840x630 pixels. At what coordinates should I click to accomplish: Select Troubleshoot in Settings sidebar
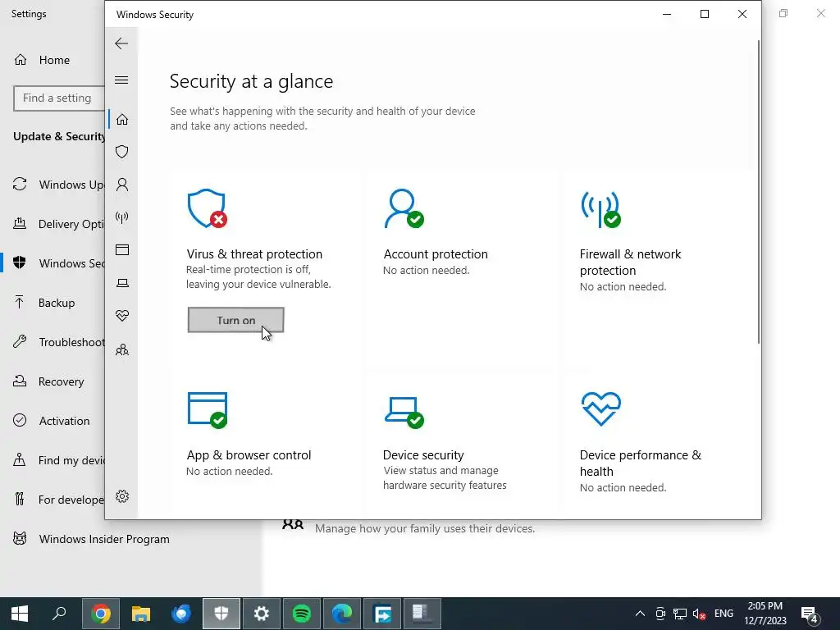point(52,342)
